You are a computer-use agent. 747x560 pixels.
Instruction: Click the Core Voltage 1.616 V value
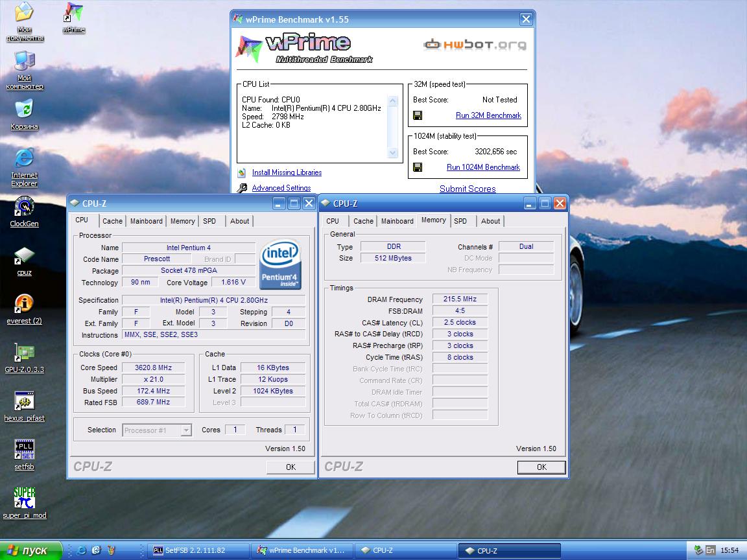pos(233,283)
